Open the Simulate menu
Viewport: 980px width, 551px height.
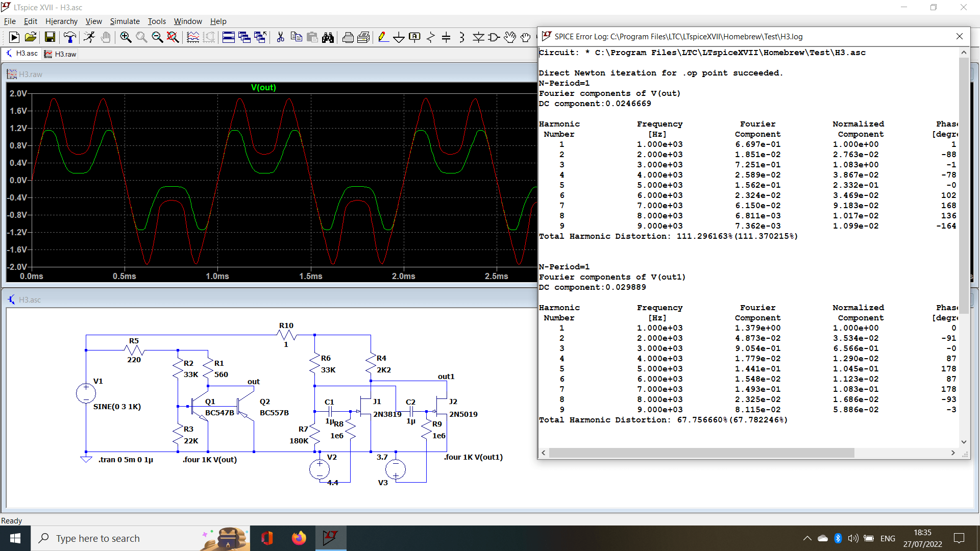point(125,21)
